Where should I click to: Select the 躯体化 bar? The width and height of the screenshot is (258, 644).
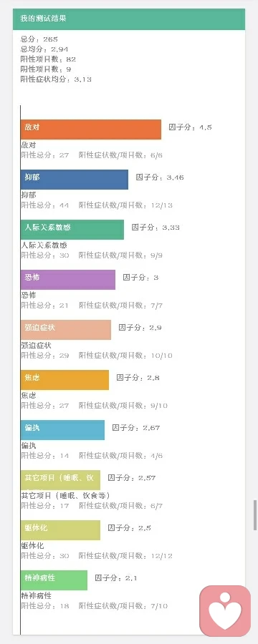pos(60,530)
